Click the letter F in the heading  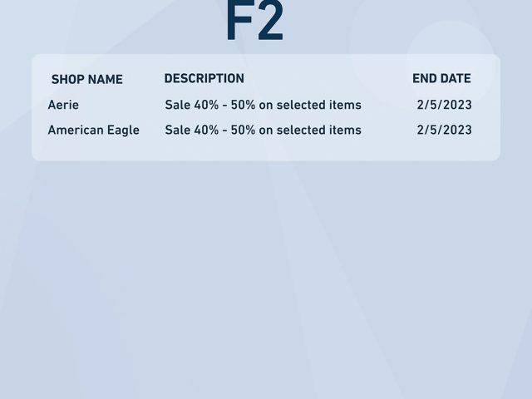(x=239, y=21)
